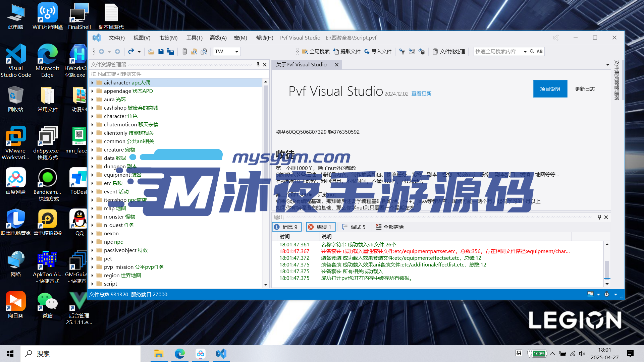The width and height of the screenshot is (644, 362).
Task: Unpin the 输出 output panel
Action: (599, 217)
